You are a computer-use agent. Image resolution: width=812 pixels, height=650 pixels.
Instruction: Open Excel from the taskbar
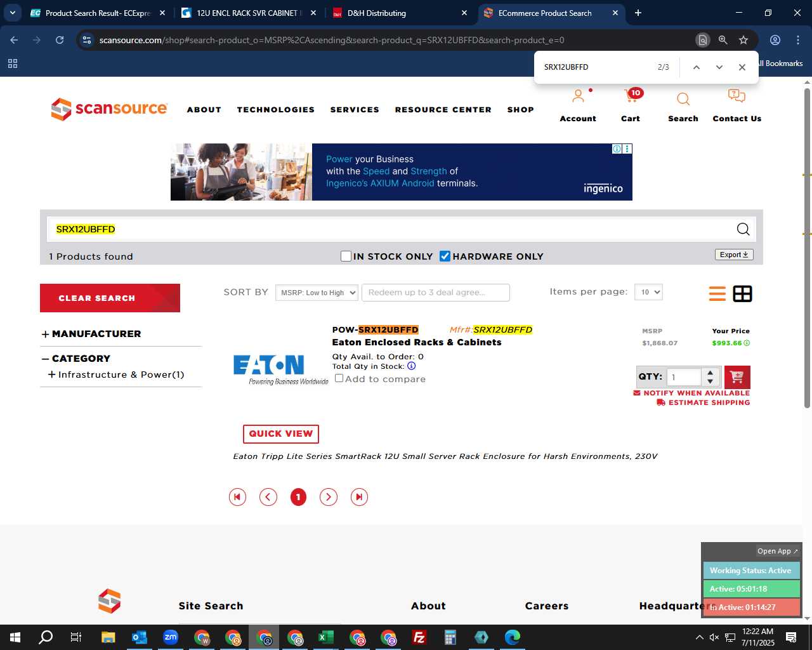(326, 637)
